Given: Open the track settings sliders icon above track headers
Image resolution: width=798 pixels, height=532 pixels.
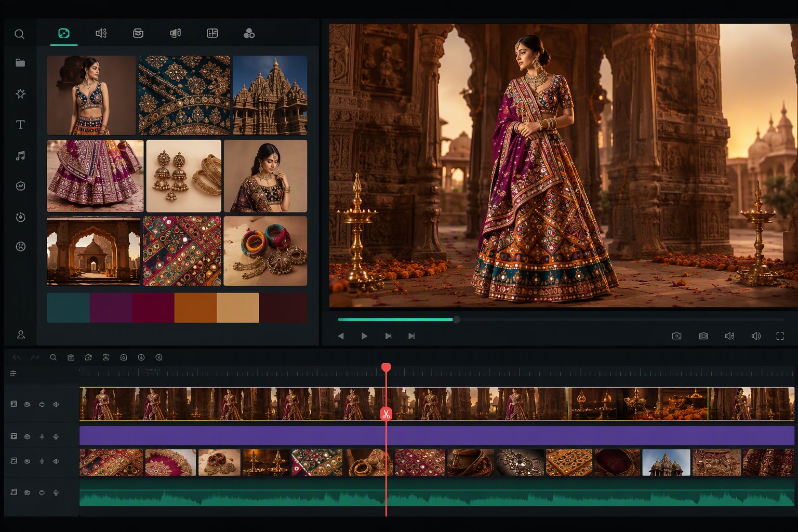Looking at the screenshot, I should tap(14, 374).
